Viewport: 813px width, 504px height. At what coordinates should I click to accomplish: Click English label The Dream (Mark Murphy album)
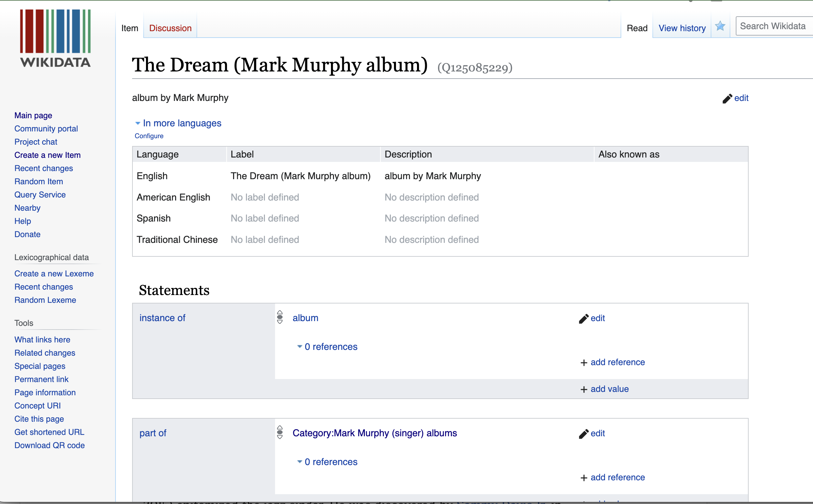pos(300,176)
